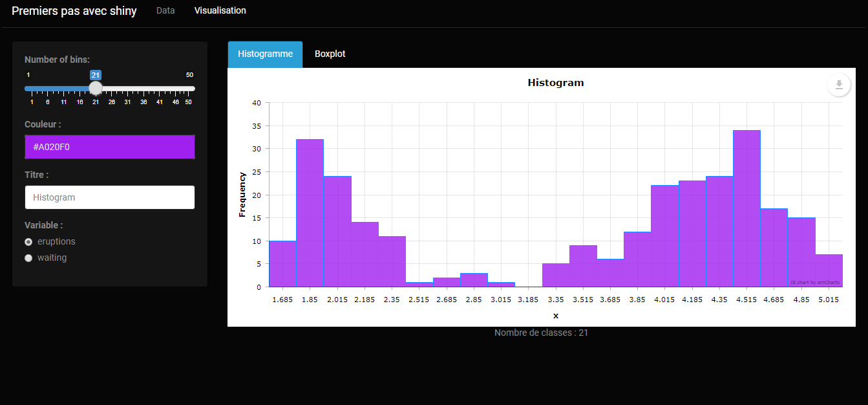Click the slider tick labeled 50
The image size is (868, 405).
point(189,102)
